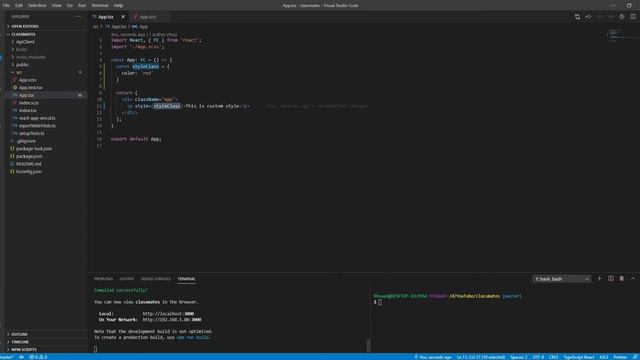Switch to the Debug Console tab
Screen dimensions: 640x360
point(156,279)
